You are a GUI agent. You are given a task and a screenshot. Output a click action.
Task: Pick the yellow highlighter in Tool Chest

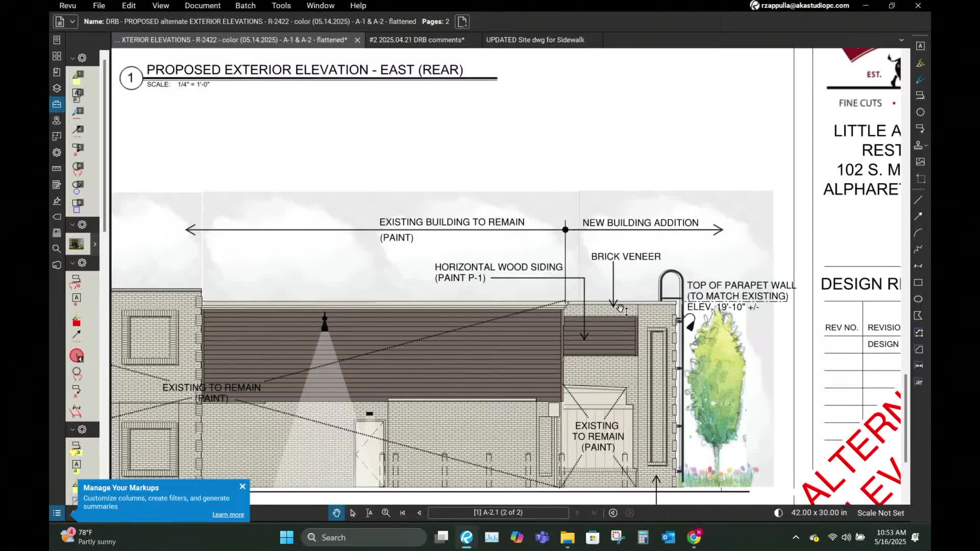[77, 78]
